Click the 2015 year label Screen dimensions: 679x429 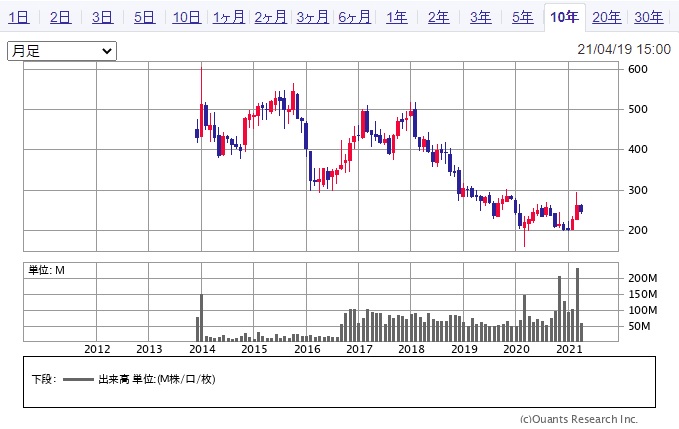click(254, 349)
